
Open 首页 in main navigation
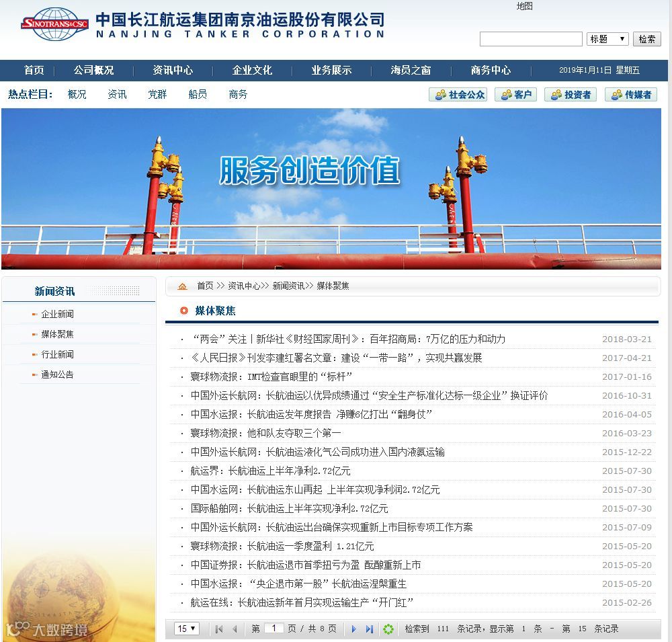(34, 70)
